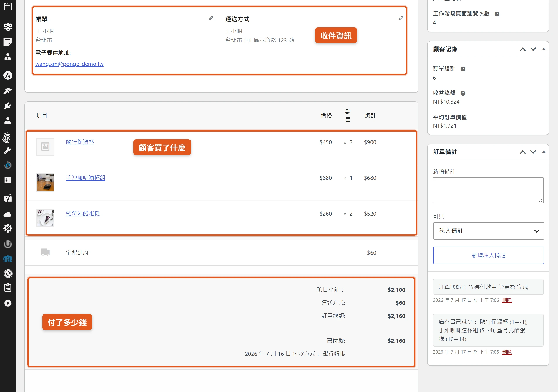Open the 藍莓乳酪蛋糕 product link
This screenshot has width=558, height=392.
pyautogui.click(x=83, y=213)
